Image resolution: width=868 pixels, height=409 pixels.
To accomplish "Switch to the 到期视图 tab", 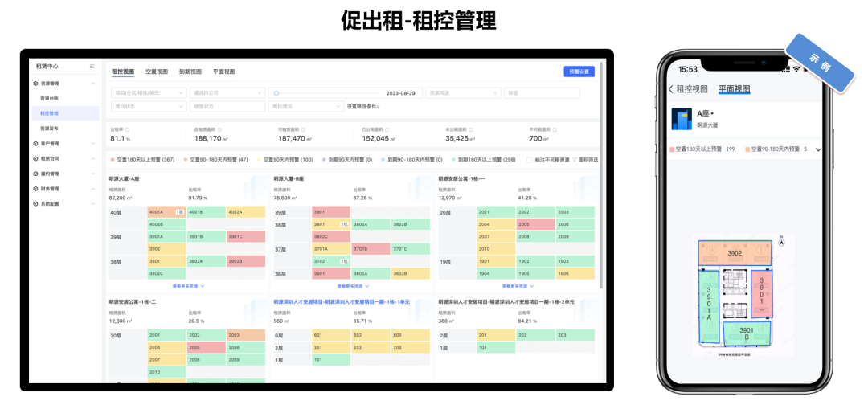I will click(x=190, y=72).
